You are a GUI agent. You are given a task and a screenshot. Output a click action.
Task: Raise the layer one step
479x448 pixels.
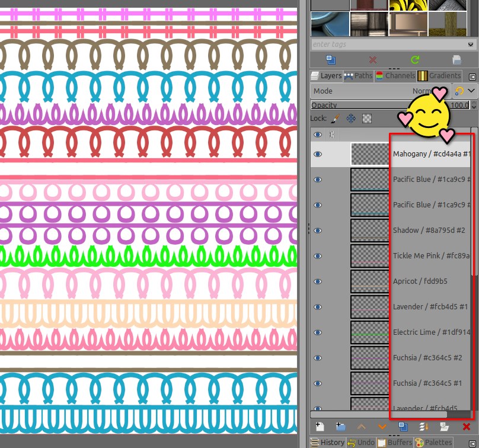[x=362, y=427]
